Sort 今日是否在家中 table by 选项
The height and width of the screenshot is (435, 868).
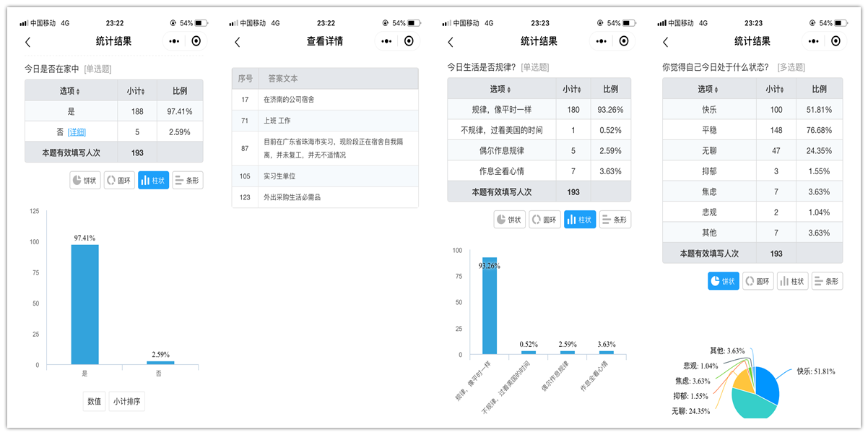point(71,91)
